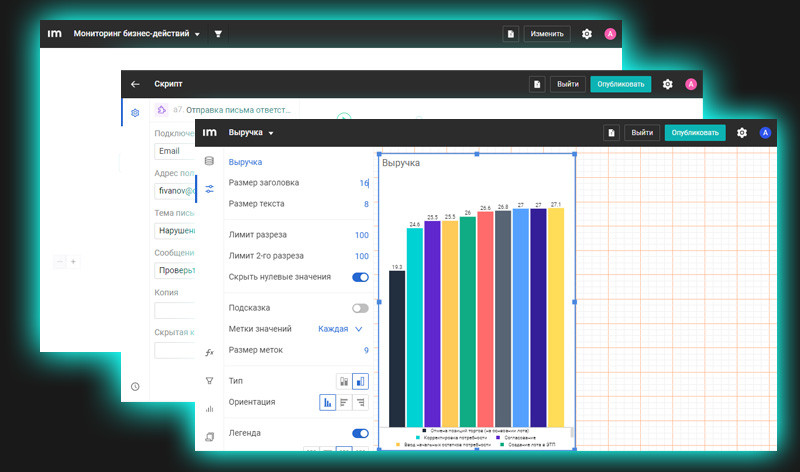Click the im logo in Выручка window
The image size is (800, 472).
(210, 133)
